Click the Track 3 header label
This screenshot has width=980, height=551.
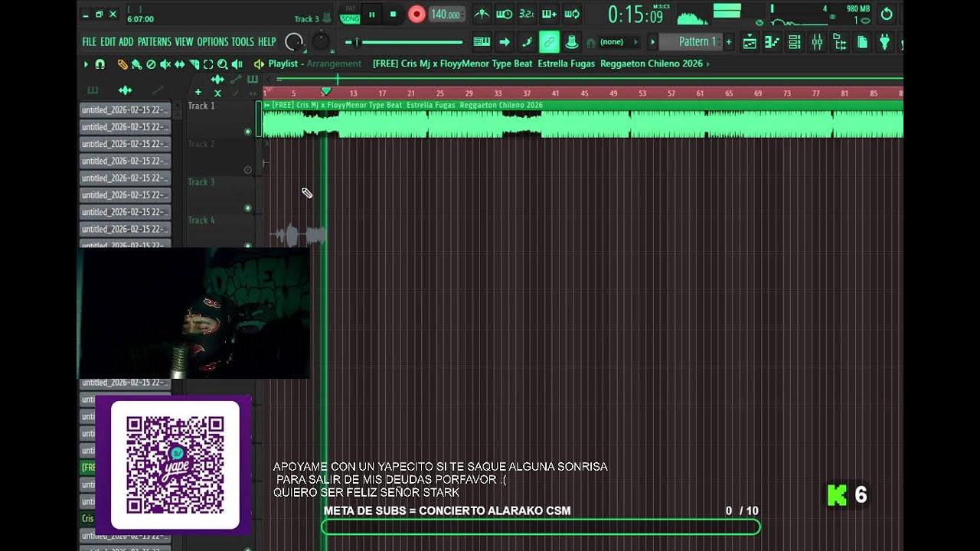coord(202,182)
